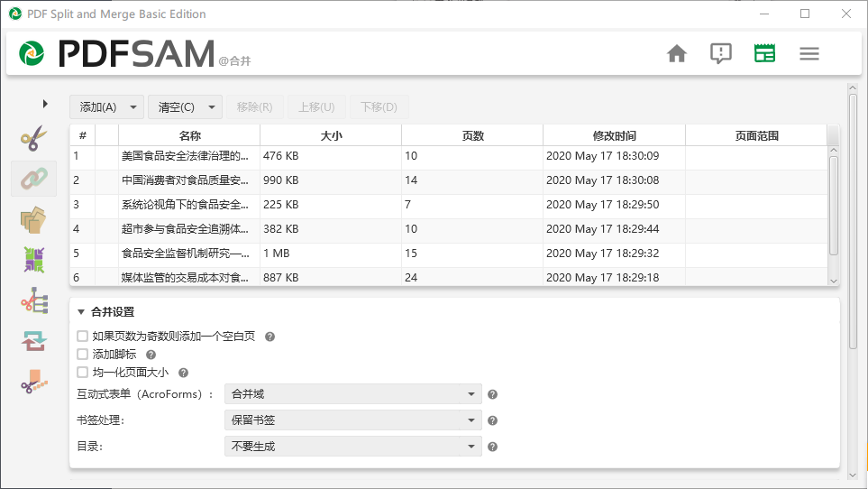This screenshot has height=489, width=868.
Task: Enable the 添加脚标 checkbox
Action: point(83,355)
